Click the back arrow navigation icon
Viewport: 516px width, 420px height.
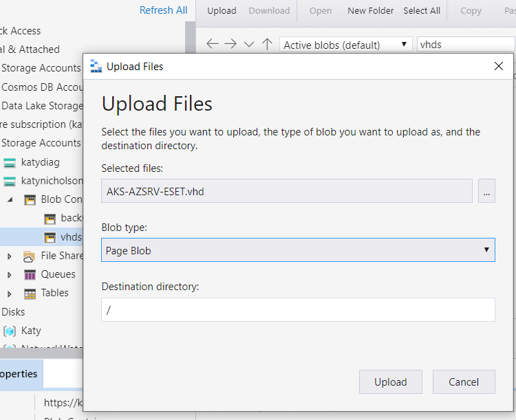pos(213,44)
